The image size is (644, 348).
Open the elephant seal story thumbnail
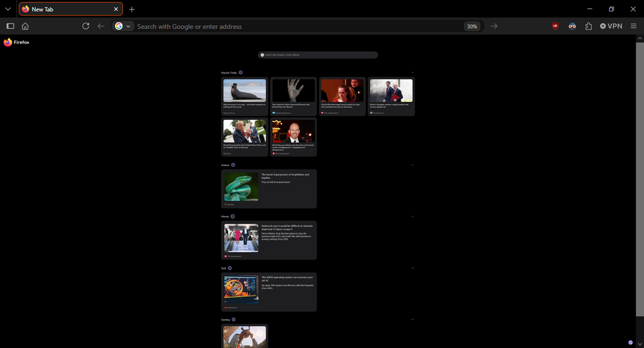click(x=244, y=90)
